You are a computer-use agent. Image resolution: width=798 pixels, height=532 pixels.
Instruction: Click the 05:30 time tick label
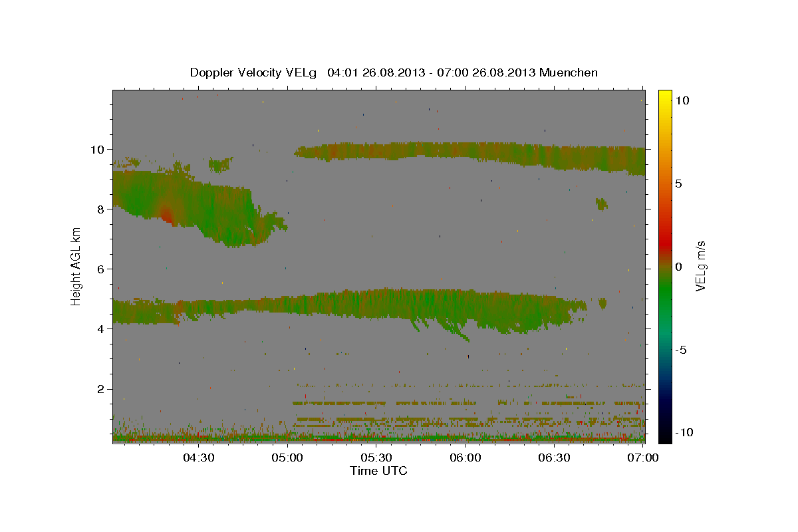[x=376, y=458]
